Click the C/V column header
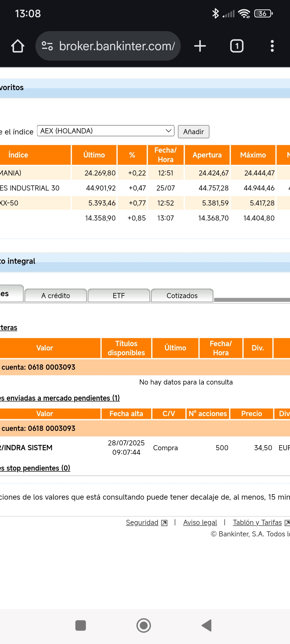The image size is (290, 644). coord(169,414)
